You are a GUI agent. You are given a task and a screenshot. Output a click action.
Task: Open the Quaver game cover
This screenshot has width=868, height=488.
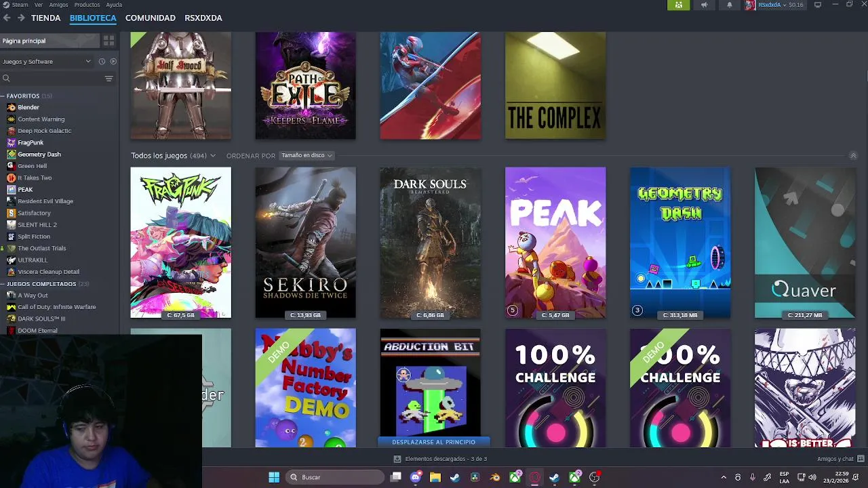click(805, 243)
